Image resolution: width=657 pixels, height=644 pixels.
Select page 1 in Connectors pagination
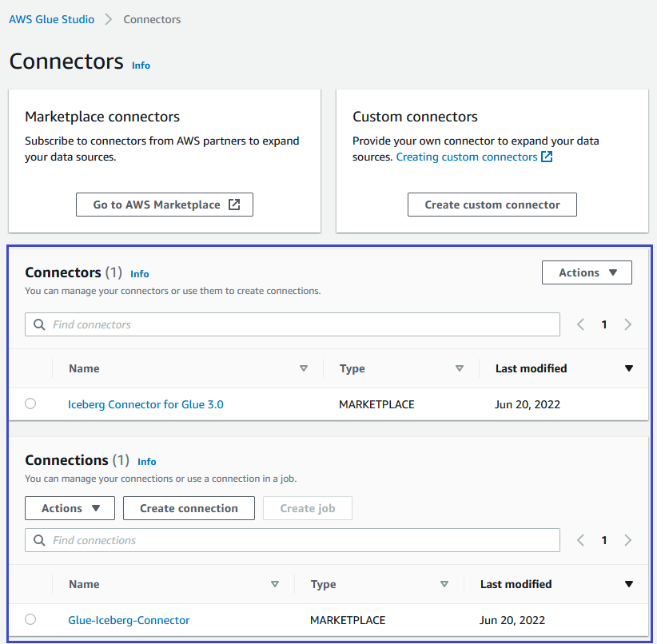tap(603, 324)
